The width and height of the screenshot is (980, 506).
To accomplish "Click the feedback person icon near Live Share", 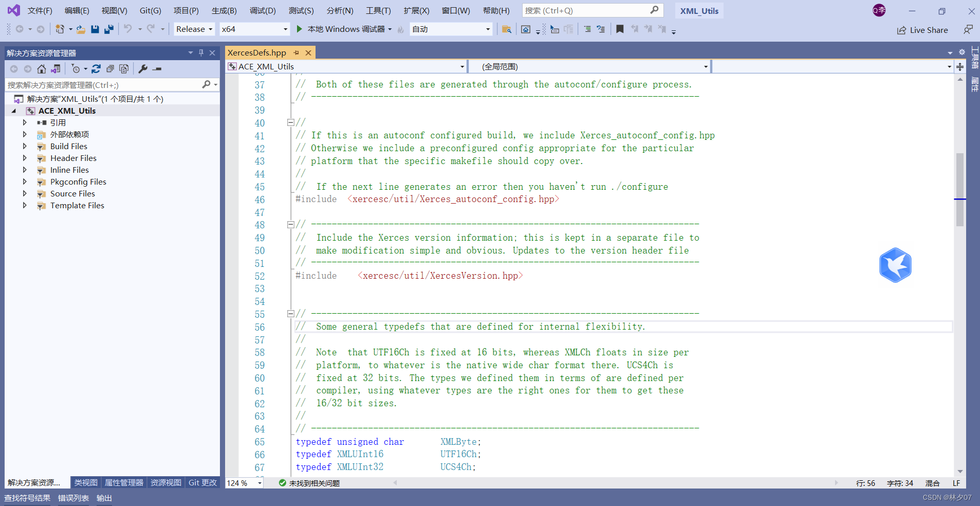I will [968, 30].
